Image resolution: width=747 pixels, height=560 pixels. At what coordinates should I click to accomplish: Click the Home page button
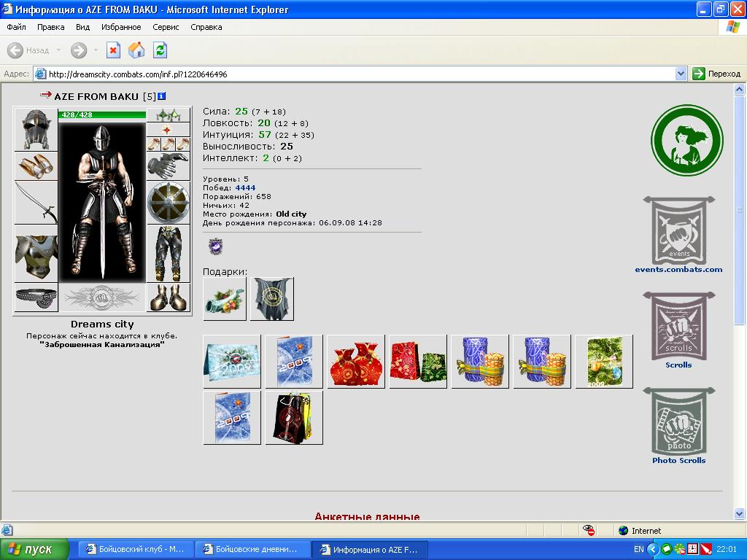click(x=136, y=50)
